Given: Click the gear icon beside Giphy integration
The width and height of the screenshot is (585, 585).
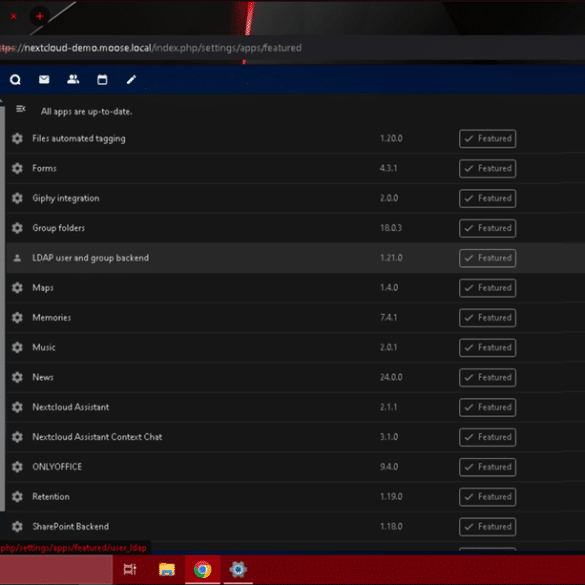Looking at the screenshot, I should (17, 198).
